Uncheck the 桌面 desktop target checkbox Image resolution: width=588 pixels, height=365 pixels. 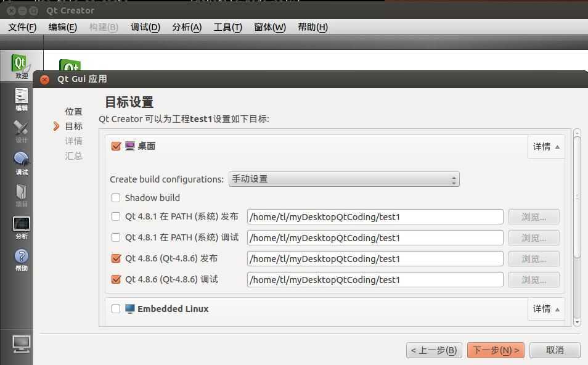click(116, 146)
